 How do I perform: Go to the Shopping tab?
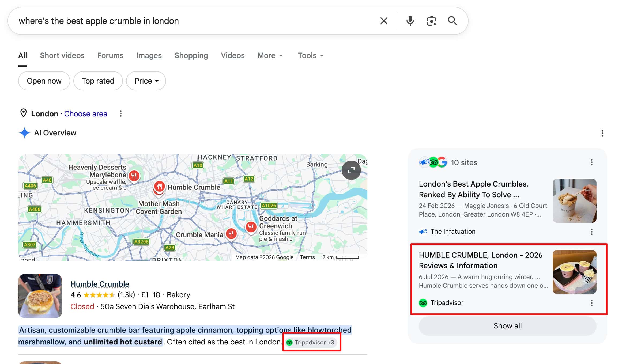191,55
